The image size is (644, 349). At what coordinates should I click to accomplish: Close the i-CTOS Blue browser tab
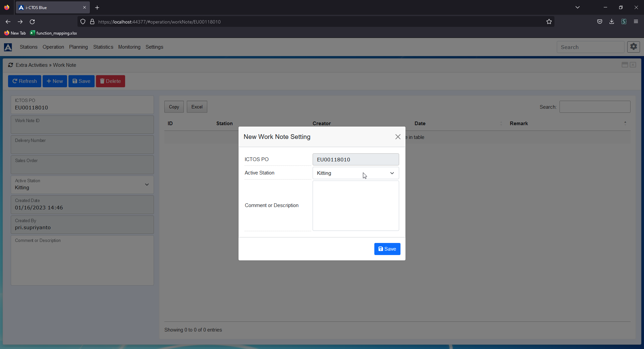[x=85, y=7]
